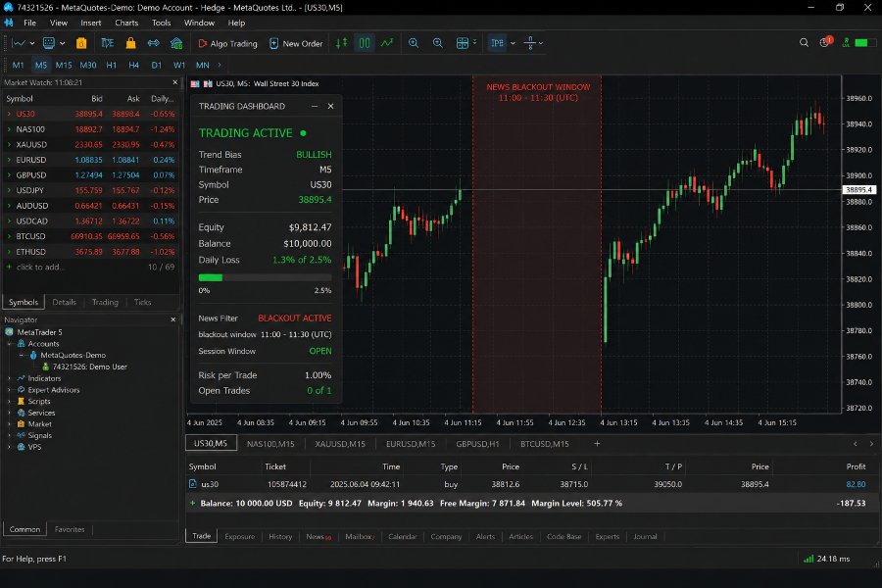
Task: Select the M30 timeframe
Action: (x=88, y=66)
